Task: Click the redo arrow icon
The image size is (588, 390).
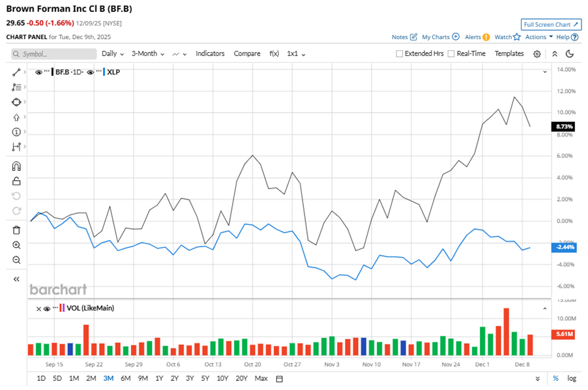Action: tap(16, 211)
